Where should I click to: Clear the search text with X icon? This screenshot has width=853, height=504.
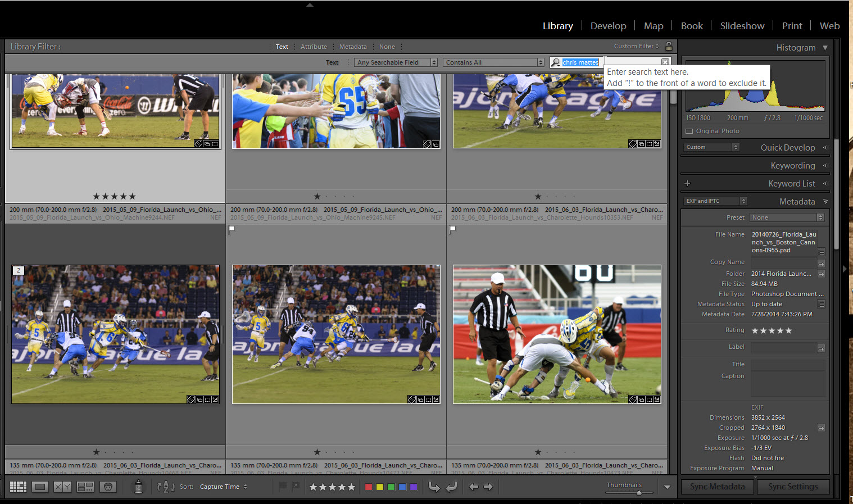665,62
